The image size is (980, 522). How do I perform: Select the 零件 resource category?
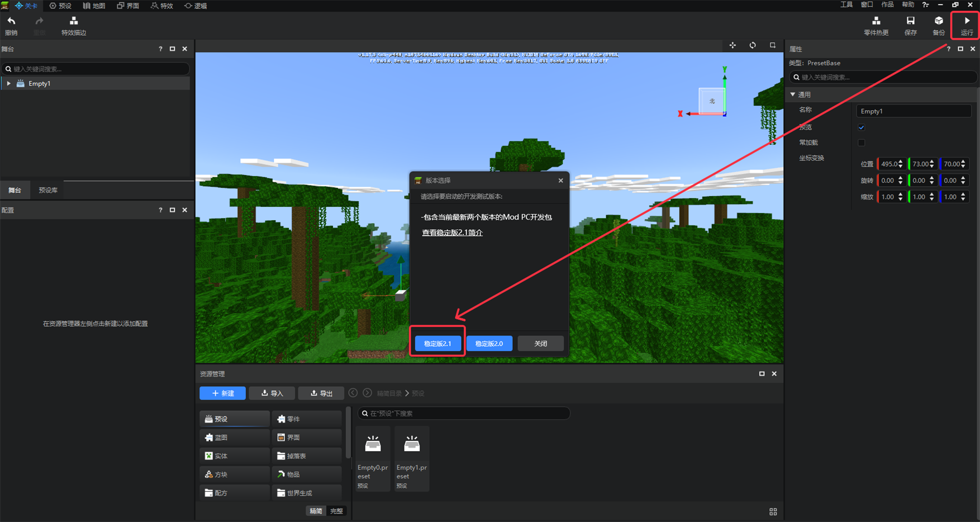tap(307, 419)
